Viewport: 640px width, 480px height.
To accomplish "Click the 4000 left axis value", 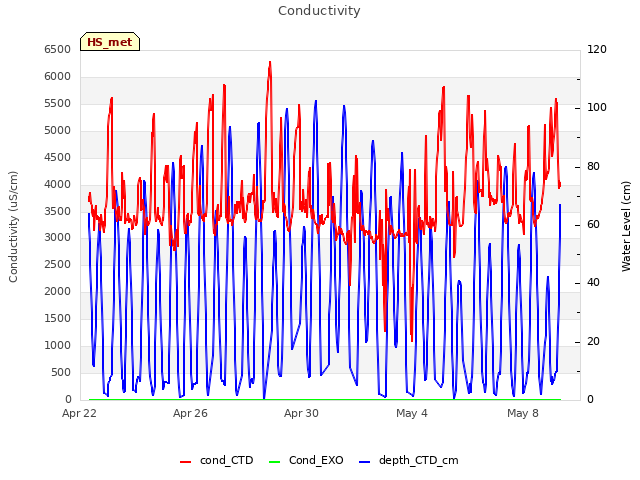I will pos(58,184).
